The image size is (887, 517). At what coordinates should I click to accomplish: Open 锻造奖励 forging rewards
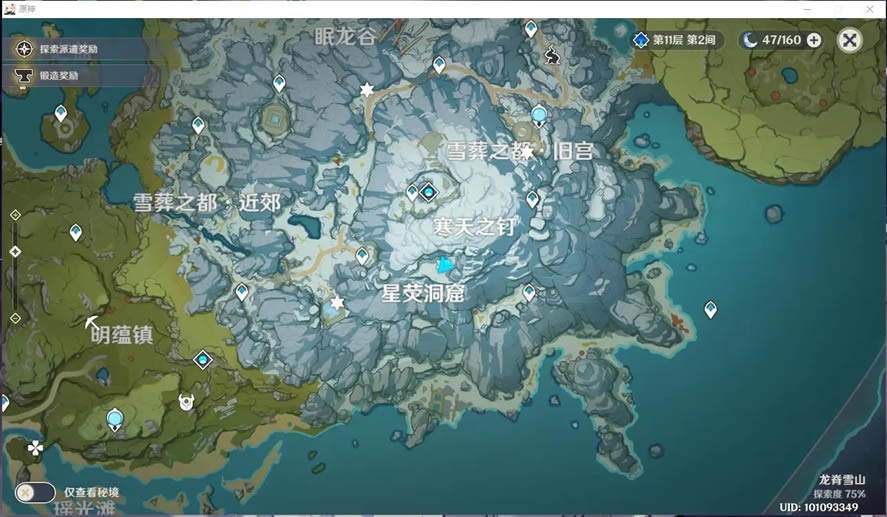point(58,75)
